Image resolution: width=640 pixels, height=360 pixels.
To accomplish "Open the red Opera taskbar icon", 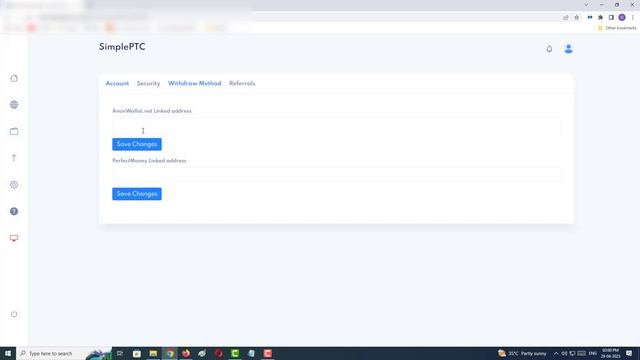I will [x=219, y=353].
